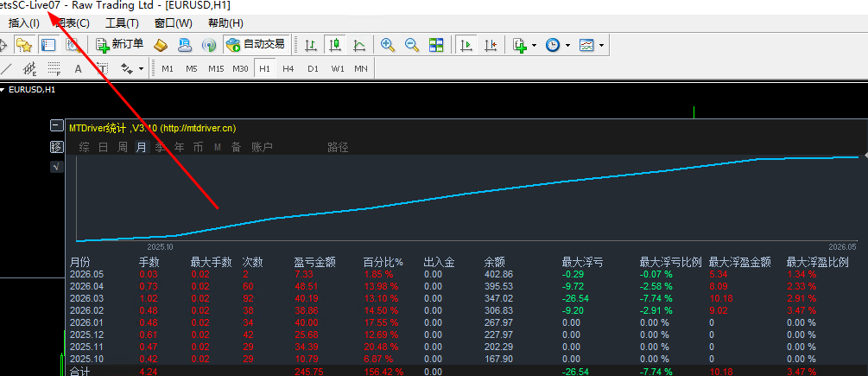868x376 pixels.
Task: Click the 2026.03 month row
Action: [x=465, y=298]
